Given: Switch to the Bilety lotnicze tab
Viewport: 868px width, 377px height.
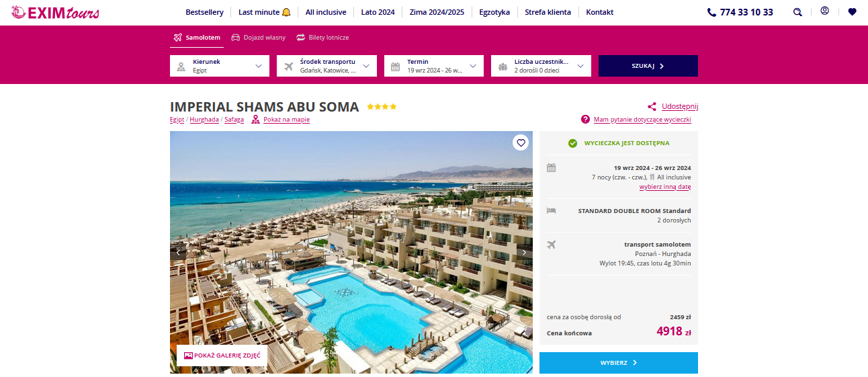Looking at the screenshot, I should tap(322, 38).
